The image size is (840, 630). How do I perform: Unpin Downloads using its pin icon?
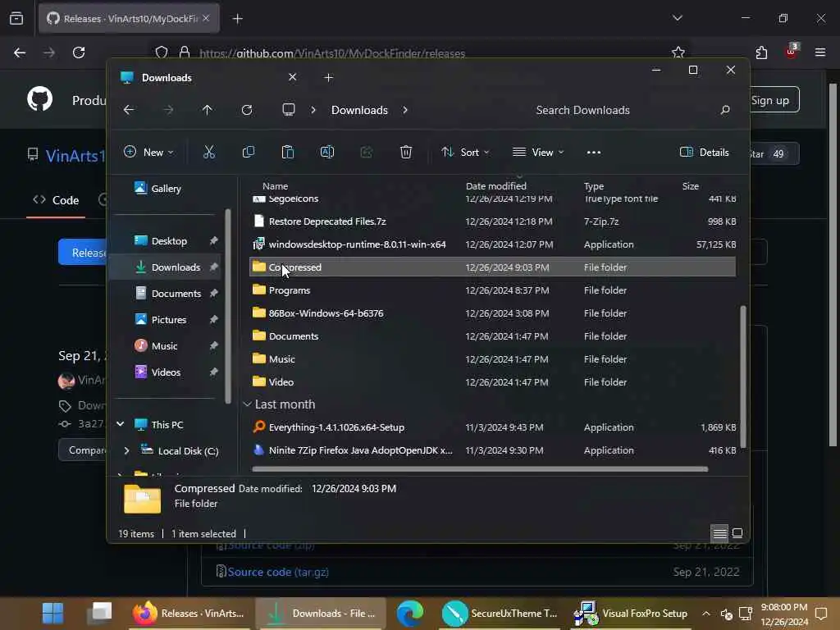(214, 267)
